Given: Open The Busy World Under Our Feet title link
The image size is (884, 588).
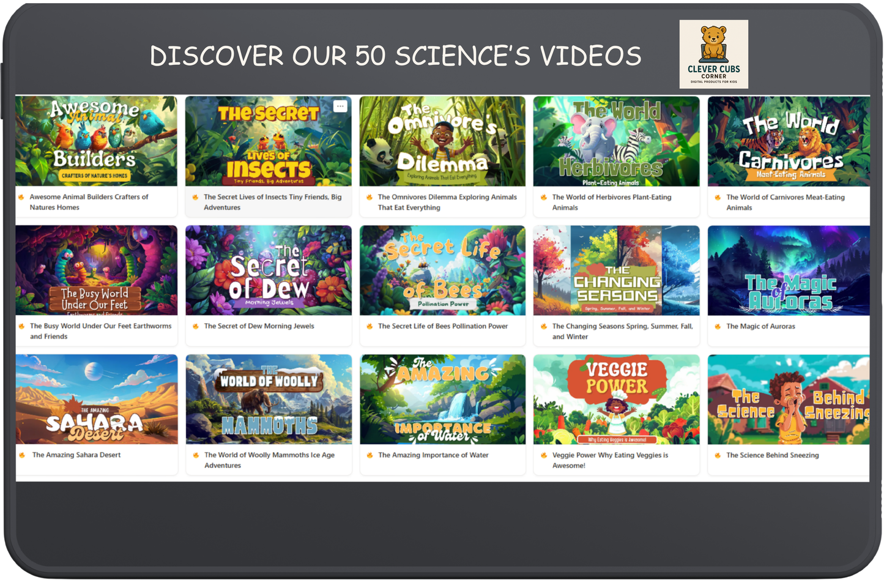Looking at the screenshot, I should tap(100, 331).
